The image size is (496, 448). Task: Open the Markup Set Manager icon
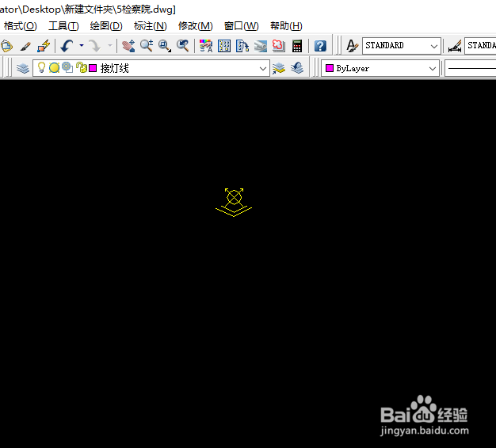tap(279, 46)
